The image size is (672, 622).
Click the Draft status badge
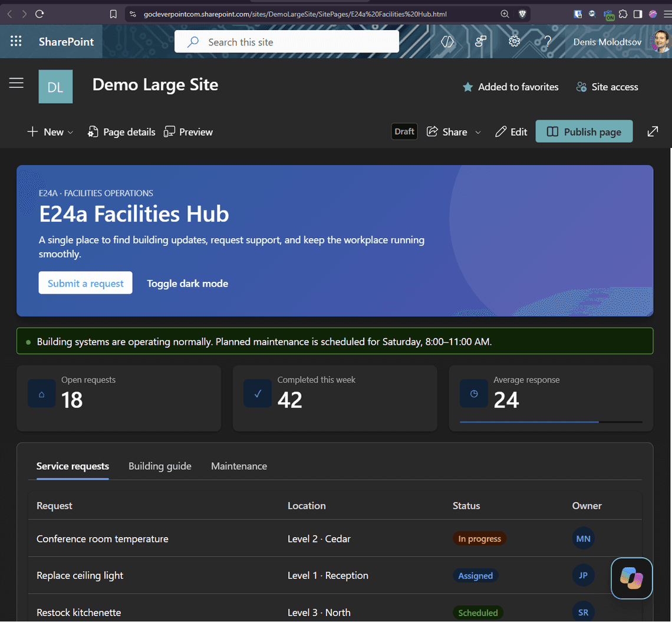pos(404,131)
